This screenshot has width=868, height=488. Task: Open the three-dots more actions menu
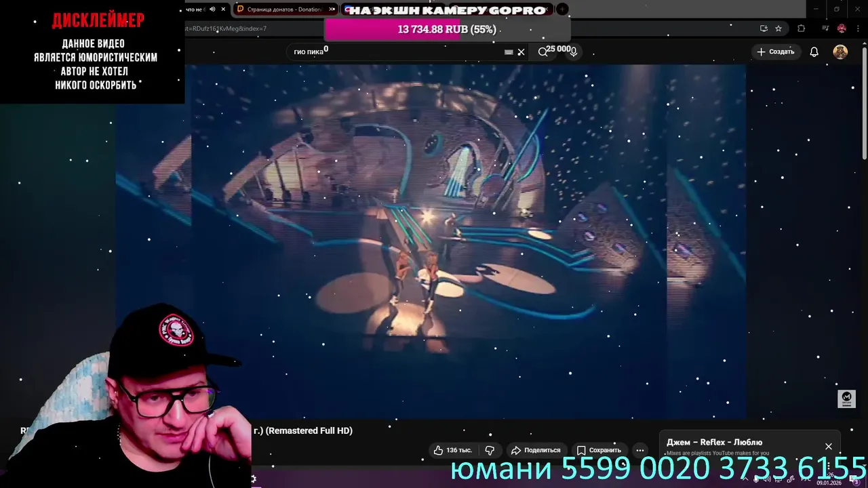(639, 450)
